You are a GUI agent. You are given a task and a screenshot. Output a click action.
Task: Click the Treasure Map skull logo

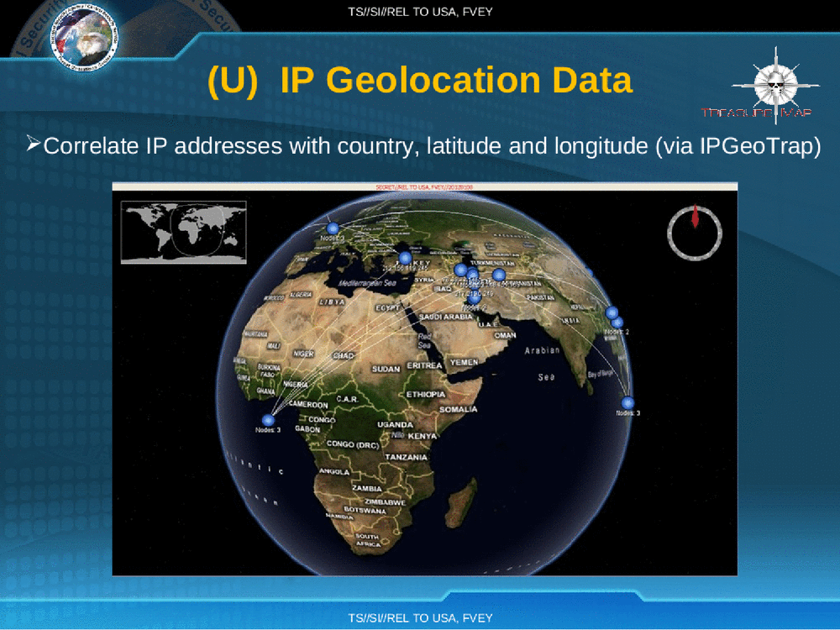point(775,86)
